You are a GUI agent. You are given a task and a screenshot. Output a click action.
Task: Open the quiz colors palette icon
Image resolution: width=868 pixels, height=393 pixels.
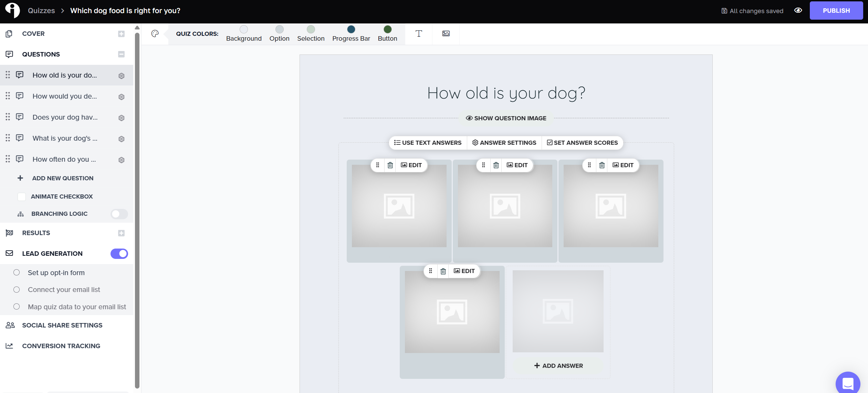tap(155, 33)
